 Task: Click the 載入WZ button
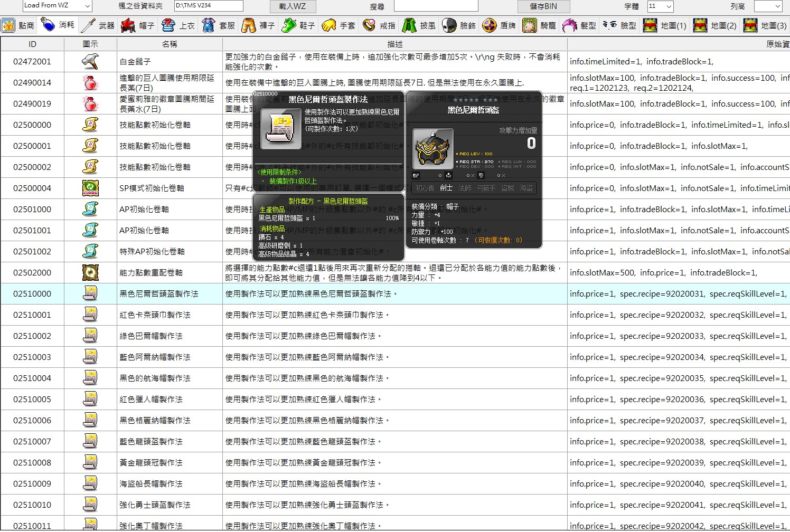click(292, 6)
